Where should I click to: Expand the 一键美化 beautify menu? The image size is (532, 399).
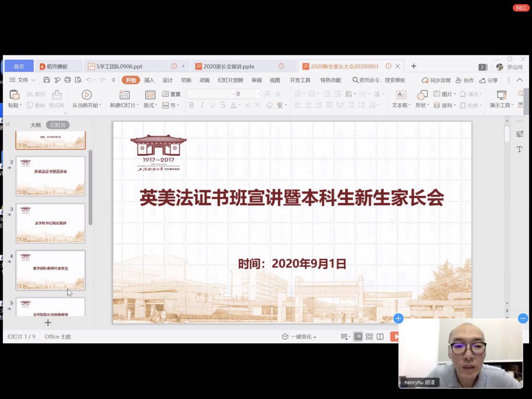pyautogui.click(x=299, y=337)
